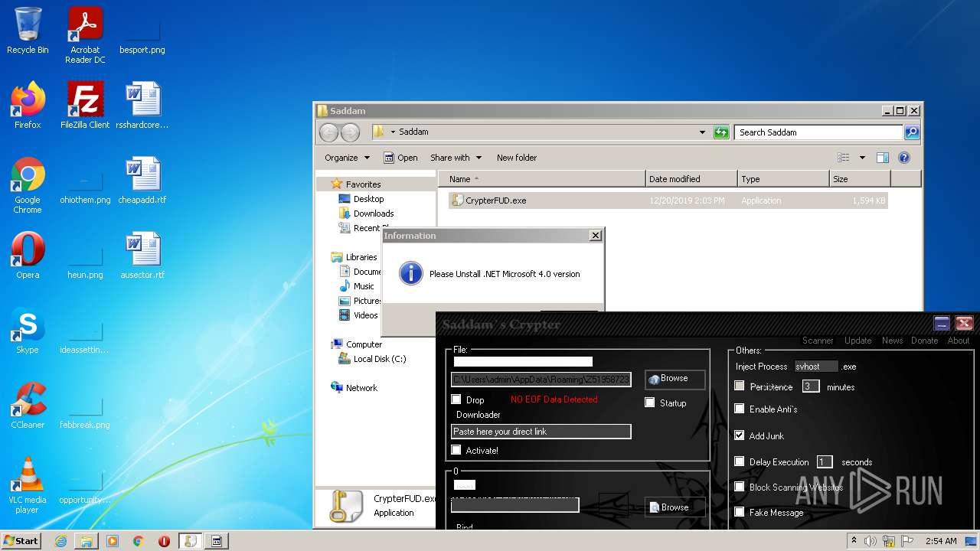The width and height of the screenshot is (980, 551).
Task: Click the search magnifier in Saddam window
Action: coord(911,132)
